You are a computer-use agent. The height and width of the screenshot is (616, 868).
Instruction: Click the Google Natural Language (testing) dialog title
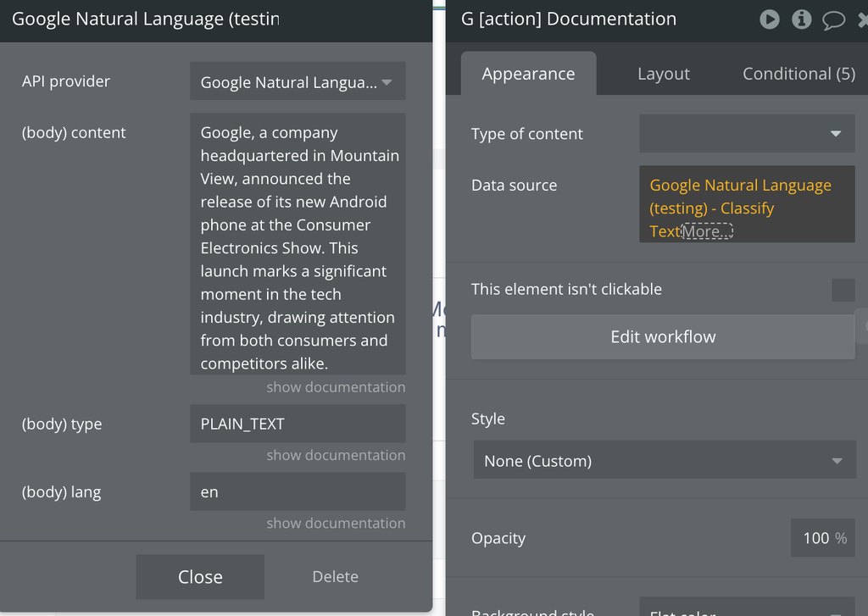point(146,19)
